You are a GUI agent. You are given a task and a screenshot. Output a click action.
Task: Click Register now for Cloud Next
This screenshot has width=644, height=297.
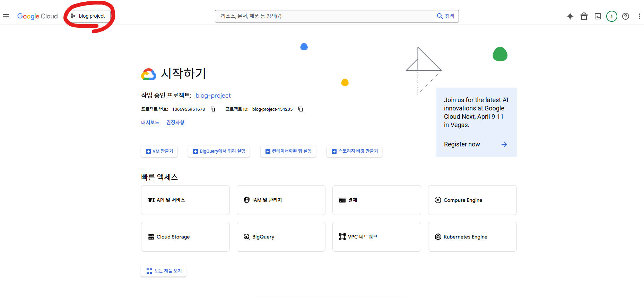[462, 144]
